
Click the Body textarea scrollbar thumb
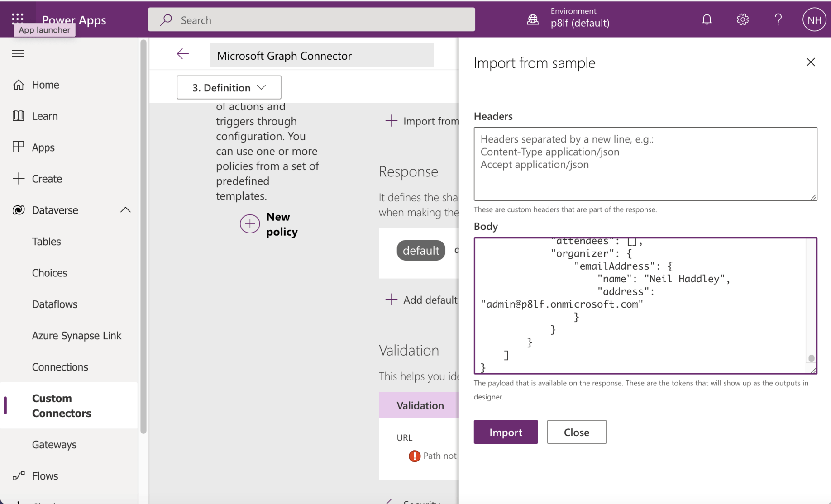coord(811,358)
